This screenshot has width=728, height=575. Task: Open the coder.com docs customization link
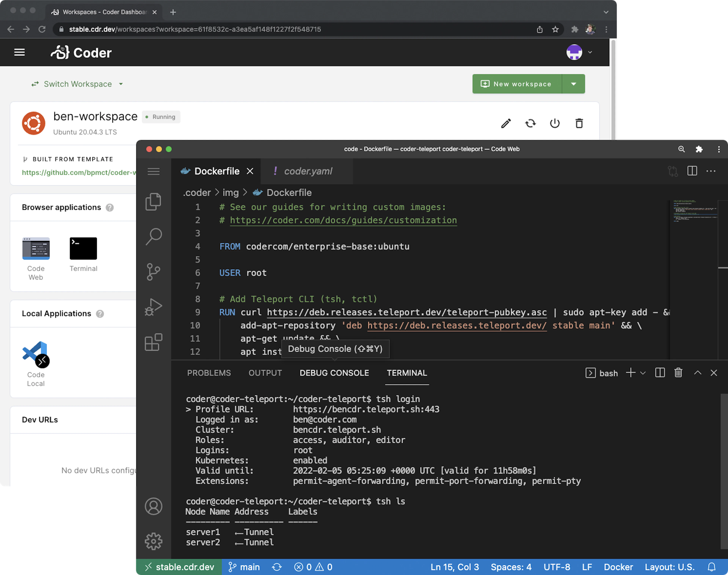tap(343, 220)
